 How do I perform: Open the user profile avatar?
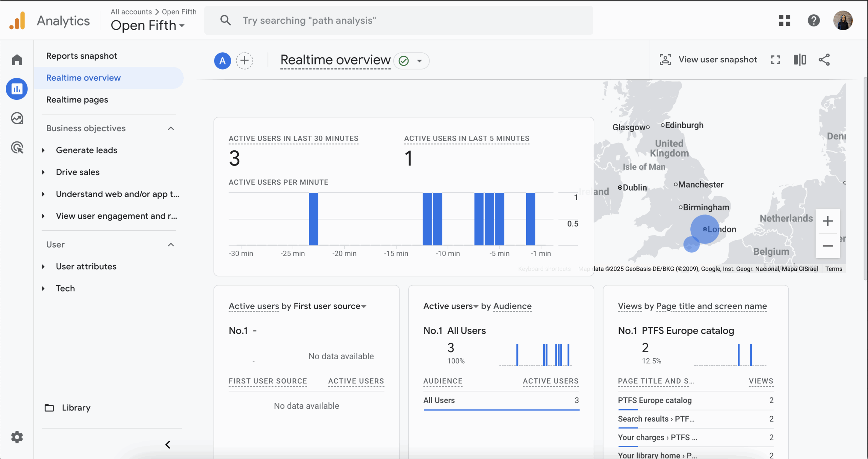point(843,20)
